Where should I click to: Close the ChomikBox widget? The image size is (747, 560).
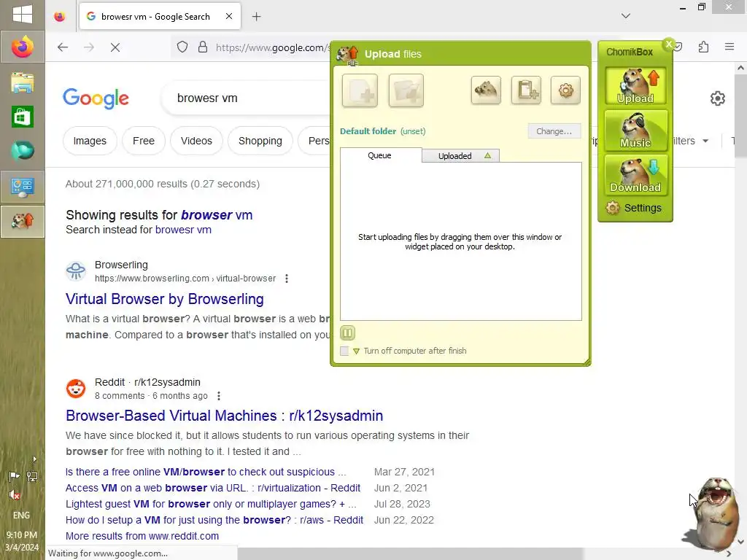669,44
